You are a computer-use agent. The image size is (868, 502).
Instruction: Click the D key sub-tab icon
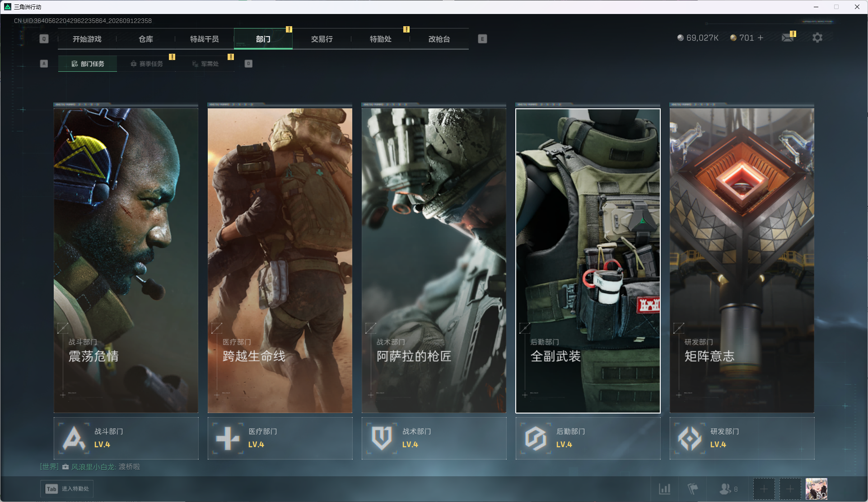pos(248,64)
